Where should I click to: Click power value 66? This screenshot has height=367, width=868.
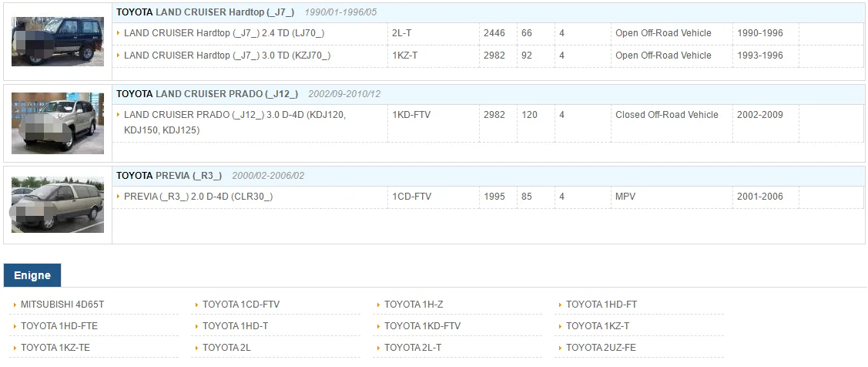(527, 33)
